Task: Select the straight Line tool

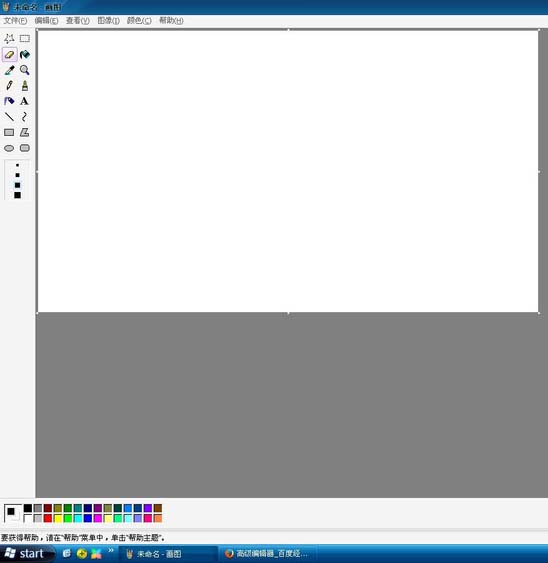Action: point(9,117)
